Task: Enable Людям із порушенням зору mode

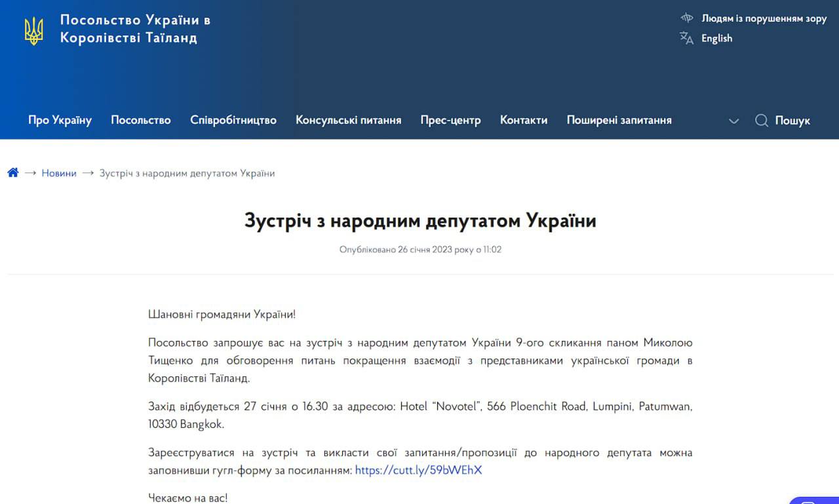Action: [764, 18]
